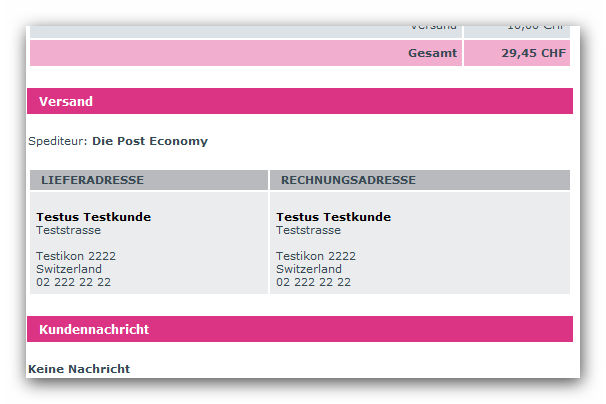The image size is (606, 404).
Task: Click the pink Kundennachricht section header
Action: coord(300,329)
